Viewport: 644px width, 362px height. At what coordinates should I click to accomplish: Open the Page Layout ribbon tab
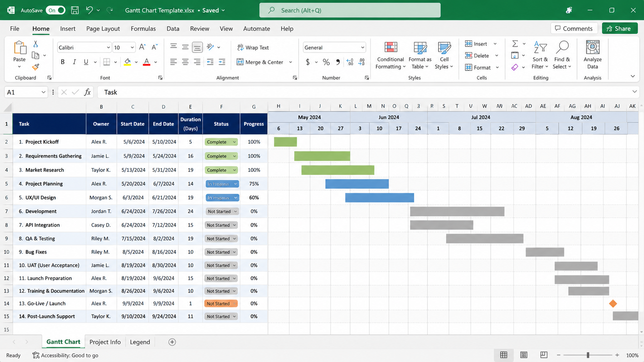click(103, 28)
